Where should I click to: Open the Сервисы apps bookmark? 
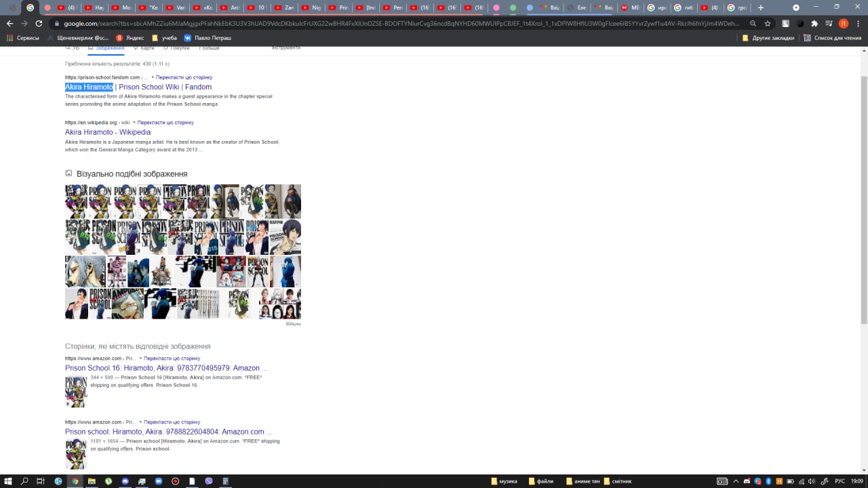(23, 38)
